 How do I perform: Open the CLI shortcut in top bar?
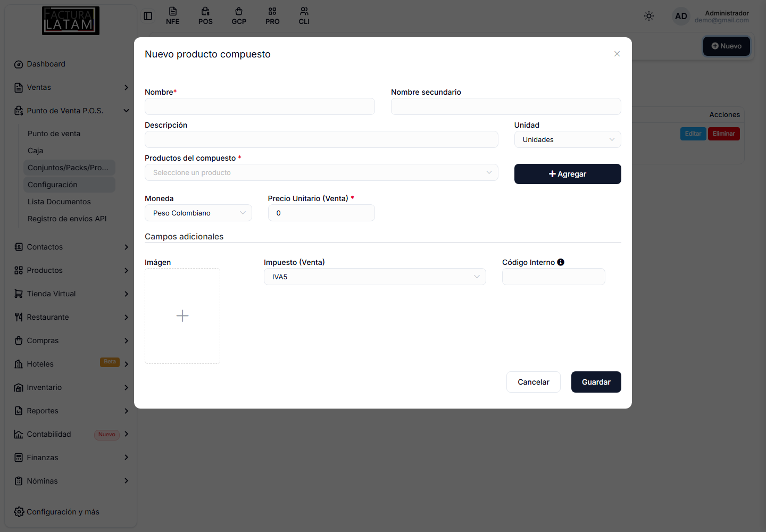pyautogui.click(x=304, y=16)
